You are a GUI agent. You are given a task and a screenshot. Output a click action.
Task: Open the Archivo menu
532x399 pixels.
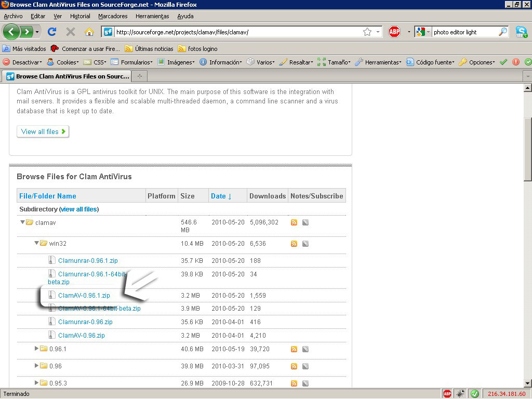tap(13, 16)
